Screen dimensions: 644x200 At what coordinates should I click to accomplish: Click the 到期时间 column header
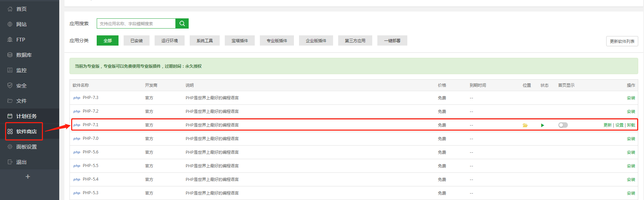pyautogui.click(x=478, y=85)
